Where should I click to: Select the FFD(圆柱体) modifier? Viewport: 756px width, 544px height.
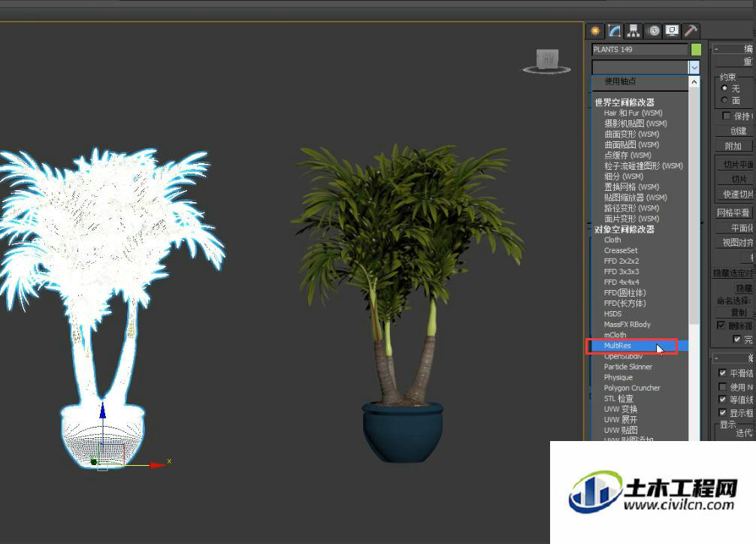pos(624,293)
